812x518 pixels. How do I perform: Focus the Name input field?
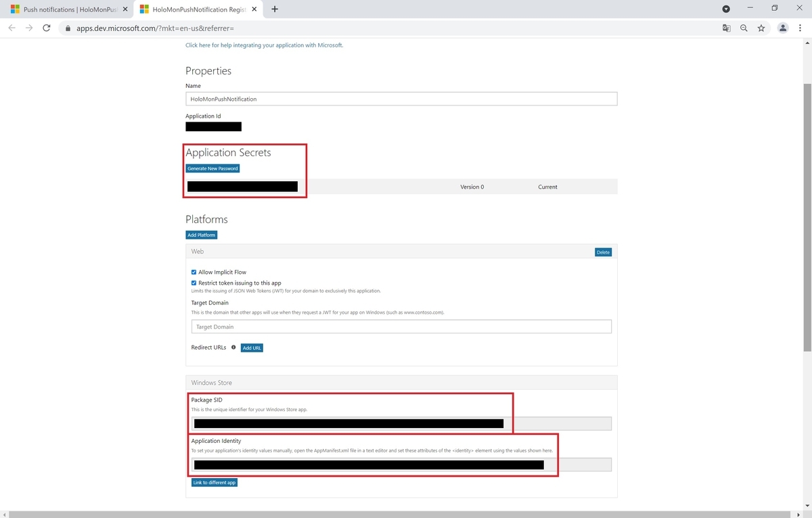coord(401,99)
